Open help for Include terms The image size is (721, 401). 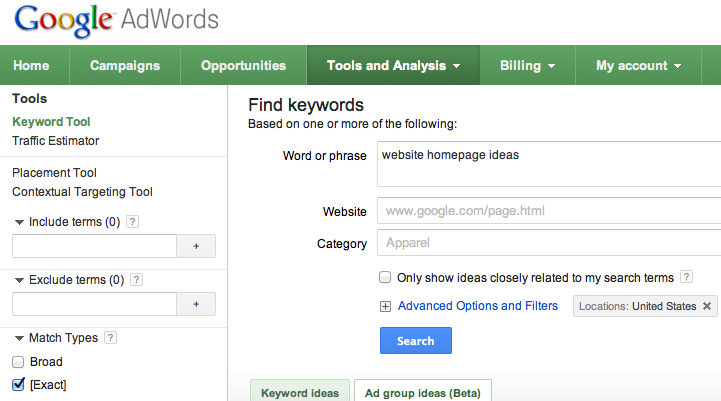coord(132,222)
